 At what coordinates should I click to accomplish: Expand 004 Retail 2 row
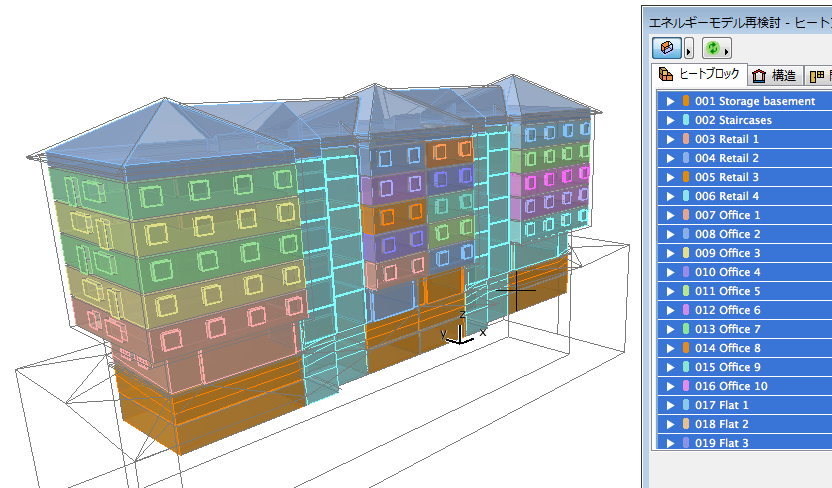coord(670,158)
